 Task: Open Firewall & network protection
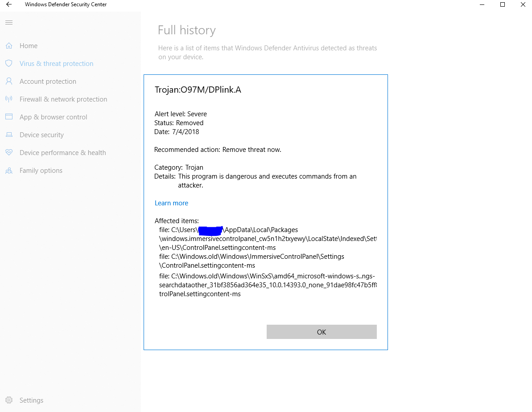point(63,99)
